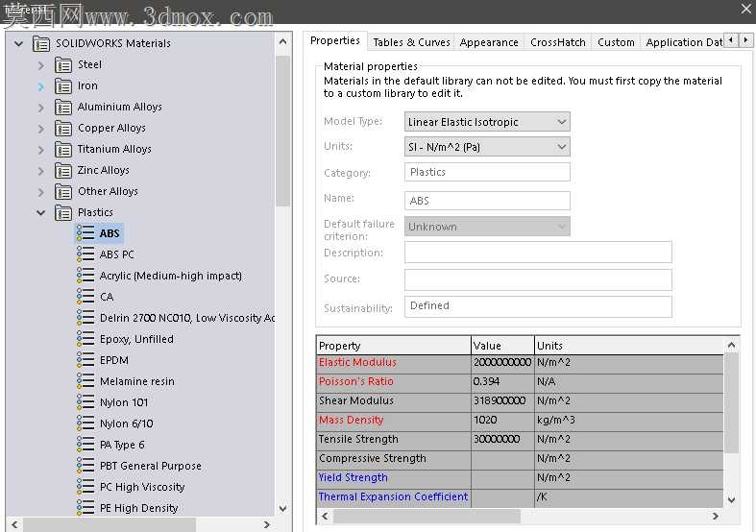Switch to the Tables & Curves tab
This screenshot has width=756, height=532.
[411, 42]
